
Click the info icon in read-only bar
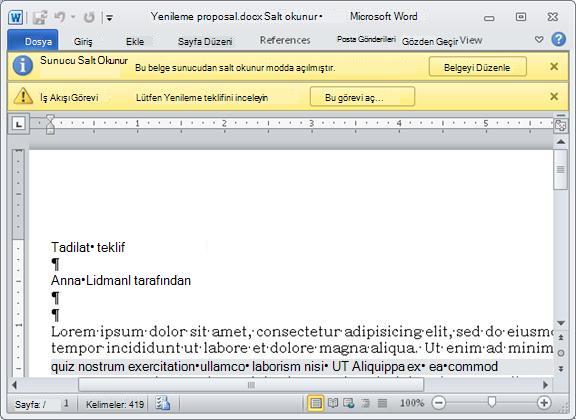(23, 65)
